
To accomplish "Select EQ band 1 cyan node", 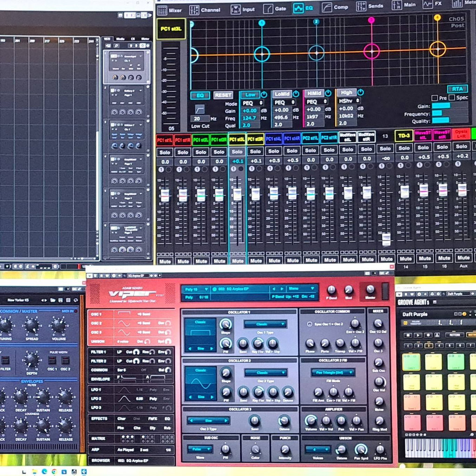I will pyautogui.click(x=262, y=54).
